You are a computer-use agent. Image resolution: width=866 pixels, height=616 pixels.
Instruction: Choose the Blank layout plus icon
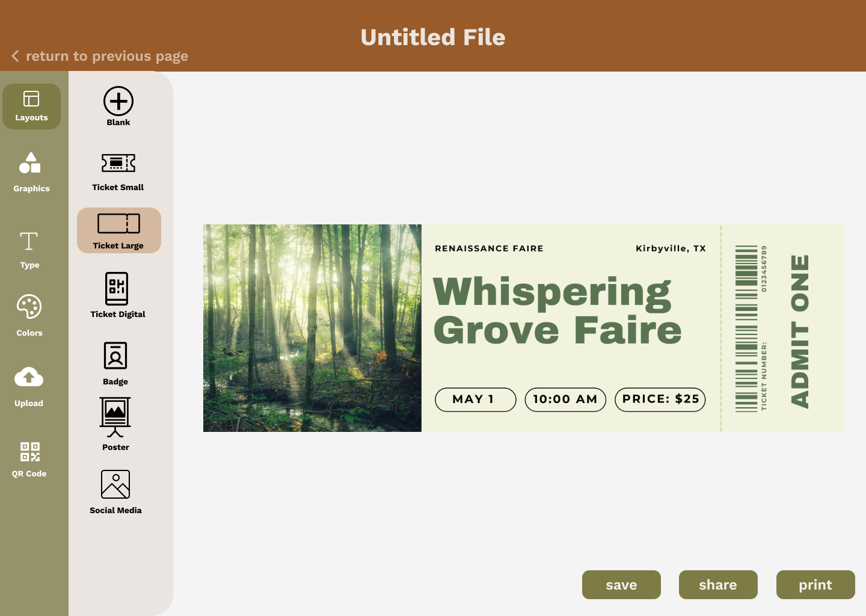click(x=118, y=101)
